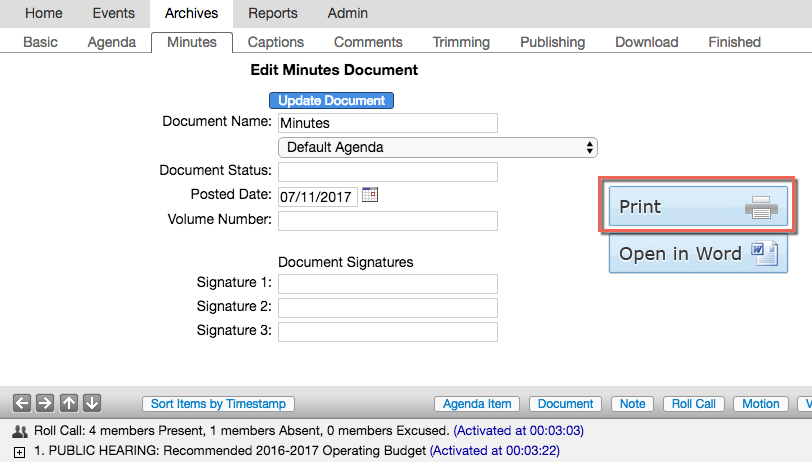Click the left arrow move icon
This screenshot has width=812, height=462.
(22, 403)
